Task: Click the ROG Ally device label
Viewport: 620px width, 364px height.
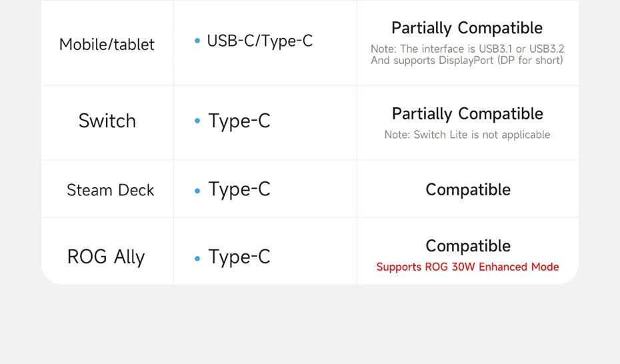Action: (x=106, y=257)
